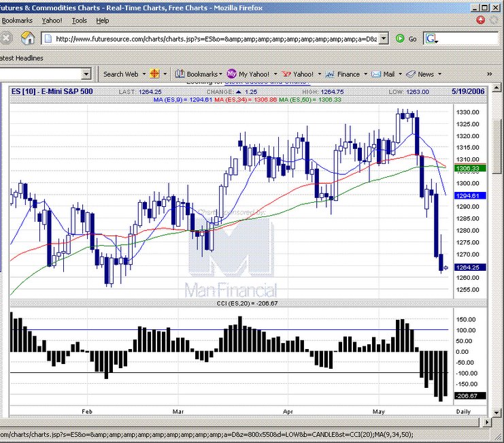The height and width of the screenshot is (443, 504).
Task: Expand the News dropdown arrow
Action: [x=439, y=74]
